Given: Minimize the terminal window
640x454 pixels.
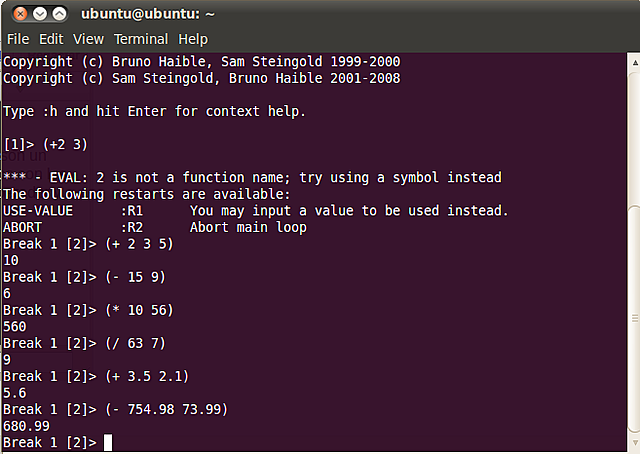Looking at the screenshot, I should pyautogui.click(x=40, y=14).
